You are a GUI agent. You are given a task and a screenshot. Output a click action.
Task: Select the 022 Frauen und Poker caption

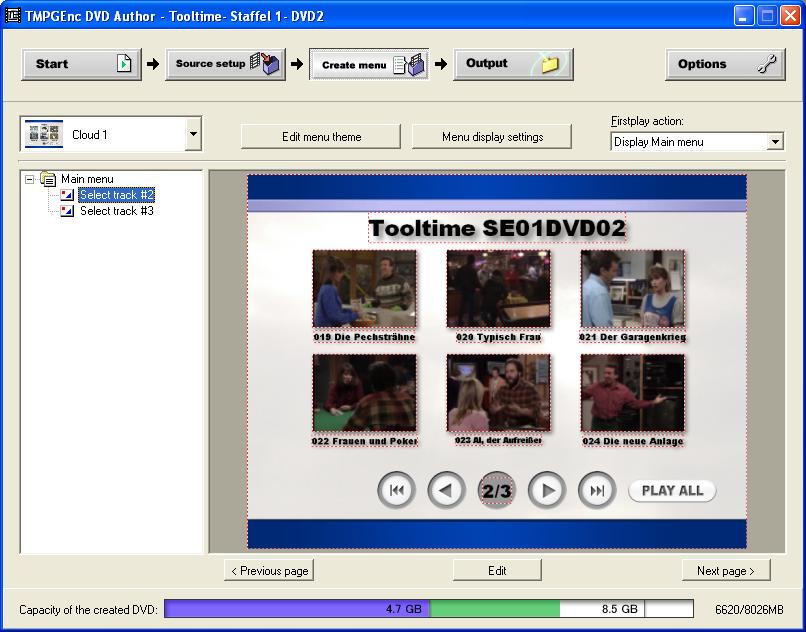[364, 441]
